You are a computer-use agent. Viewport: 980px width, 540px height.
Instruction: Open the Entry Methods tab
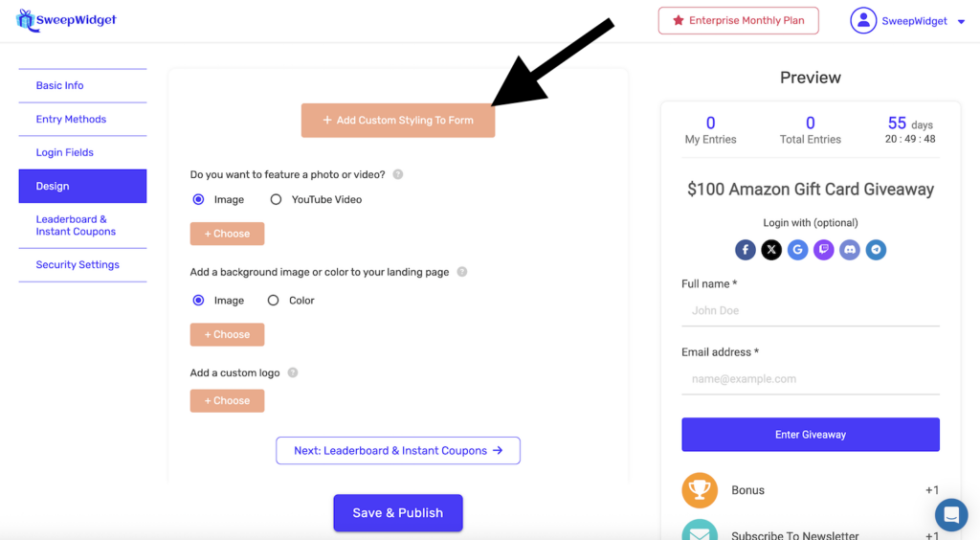point(72,120)
